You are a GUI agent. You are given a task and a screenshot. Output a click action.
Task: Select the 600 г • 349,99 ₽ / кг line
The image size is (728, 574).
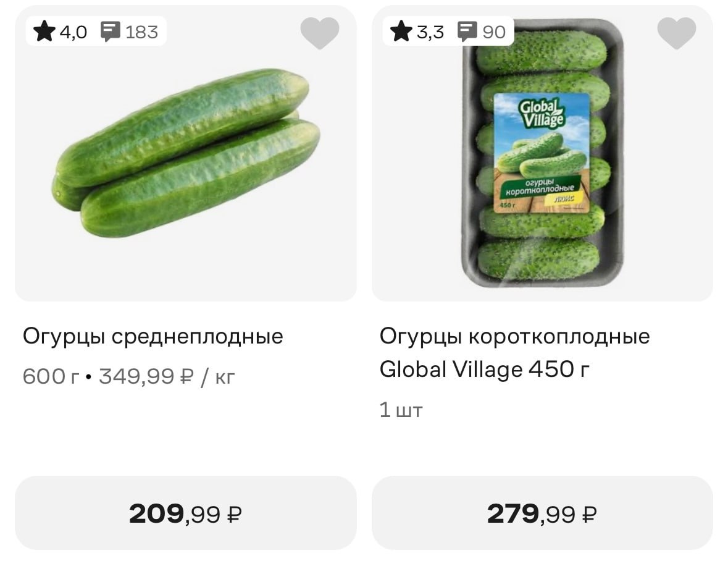[129, 376]
